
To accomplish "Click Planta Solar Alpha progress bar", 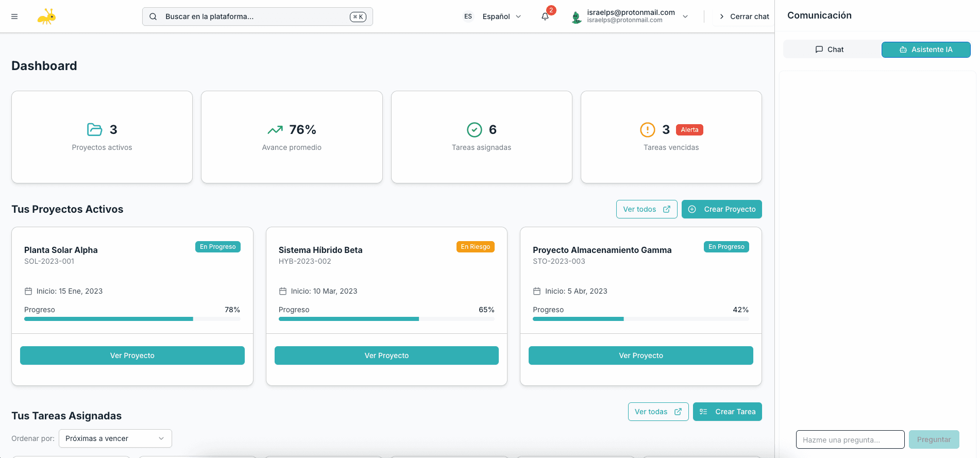I will (x=132, y=319).
